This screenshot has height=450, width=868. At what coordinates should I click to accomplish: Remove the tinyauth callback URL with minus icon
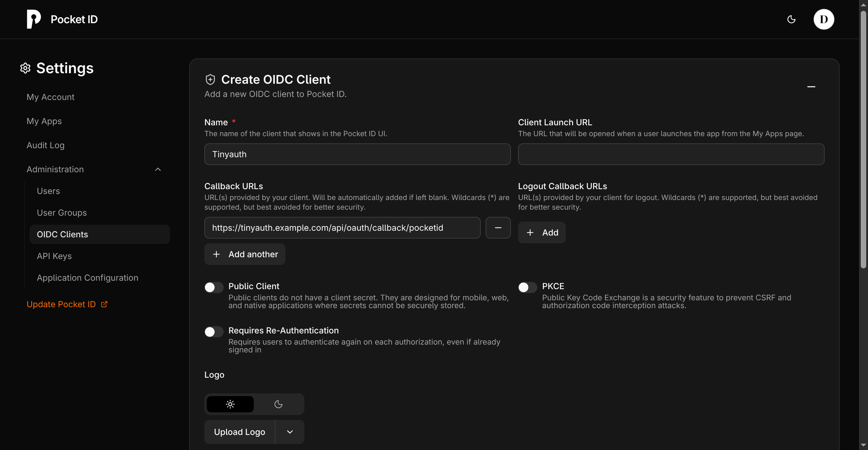point(498,228)
